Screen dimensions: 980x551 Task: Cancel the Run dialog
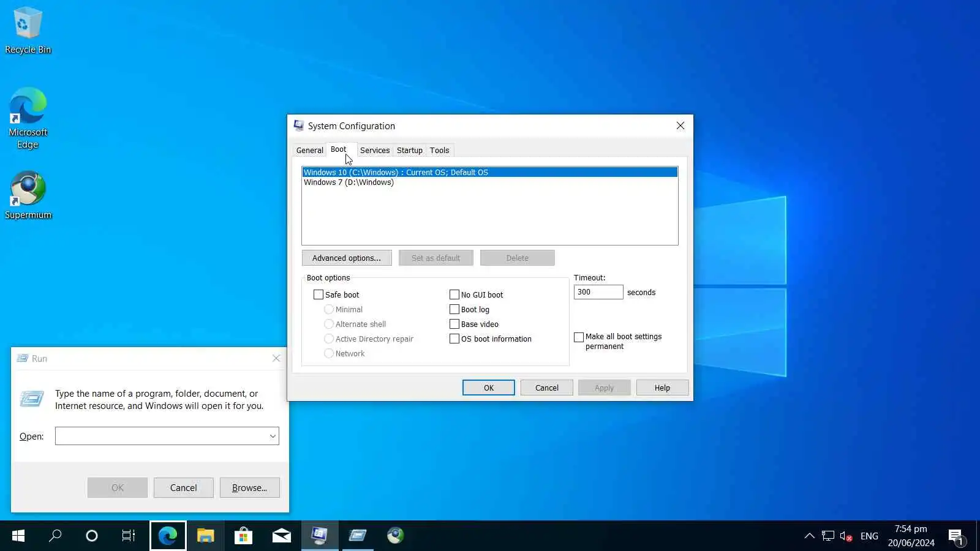tap(184, 488)
